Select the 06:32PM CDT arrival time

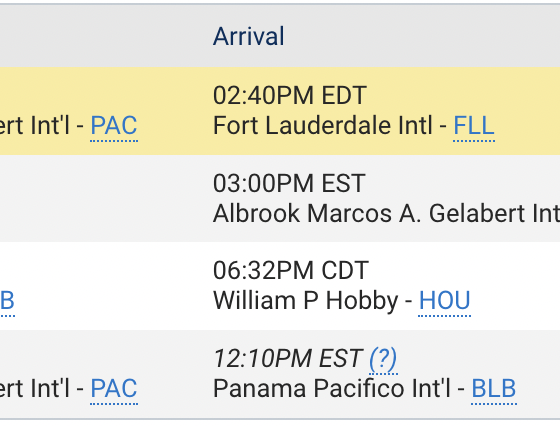(x=290, y=270)
